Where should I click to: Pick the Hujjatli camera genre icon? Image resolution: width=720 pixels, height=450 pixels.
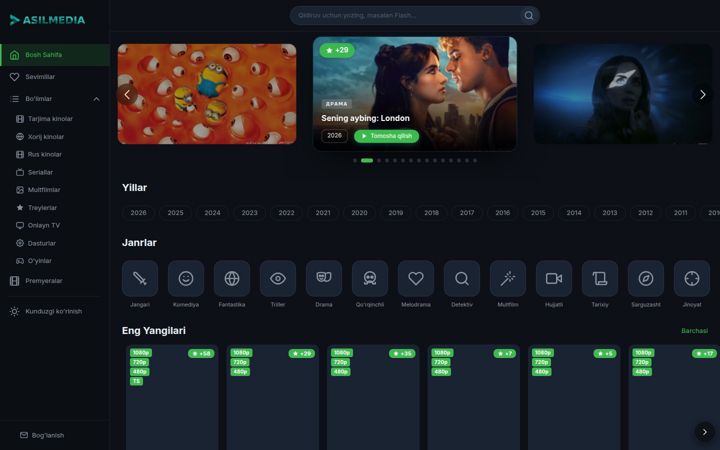tap(554, 278)
